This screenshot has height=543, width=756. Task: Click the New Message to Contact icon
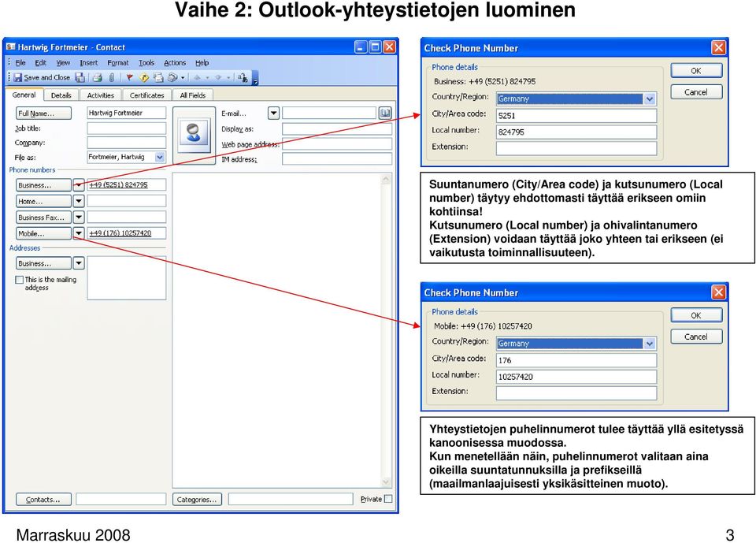tap(157, 77)
